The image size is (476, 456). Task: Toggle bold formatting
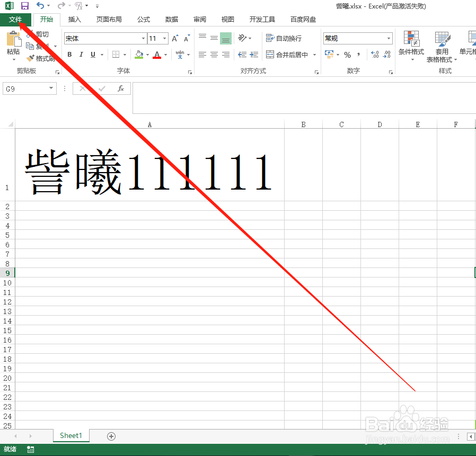pyautogui.click(x=69, y=55)
